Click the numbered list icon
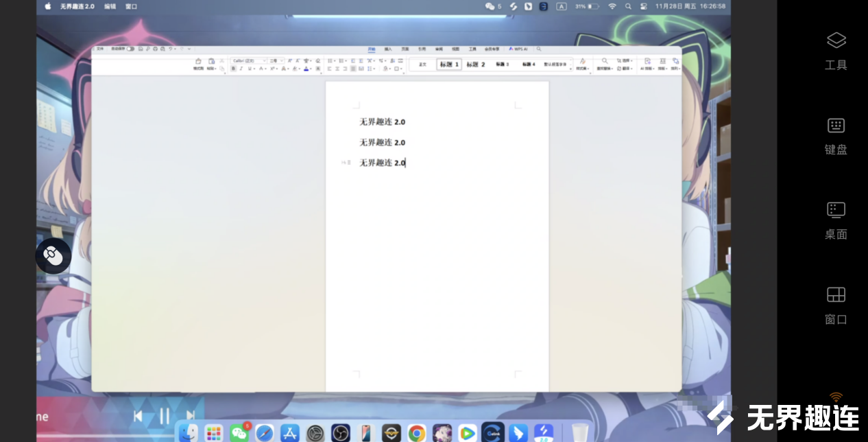 pyautogui.click(x=341, y=60)
